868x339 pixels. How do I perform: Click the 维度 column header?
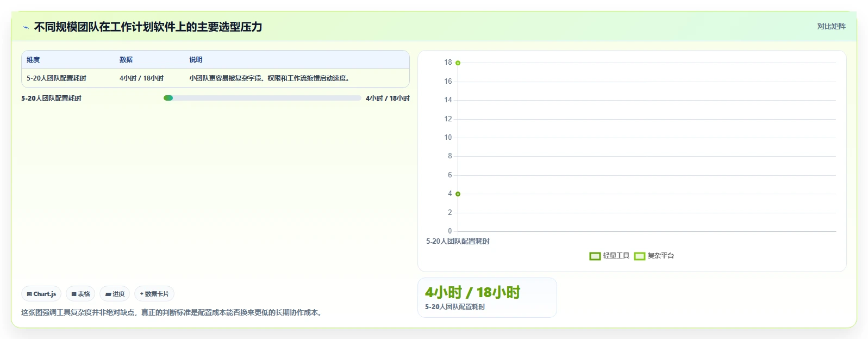(33, 60)
